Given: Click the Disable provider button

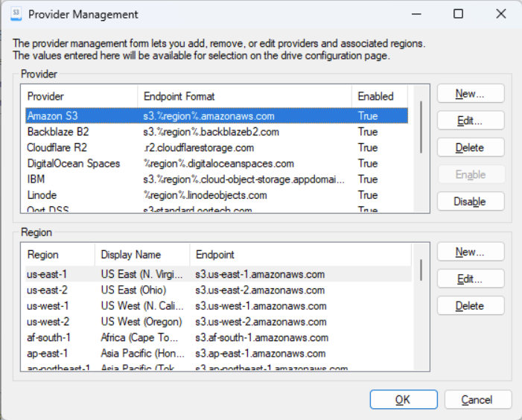Looking at the screenshot, I should click(471, 201).
